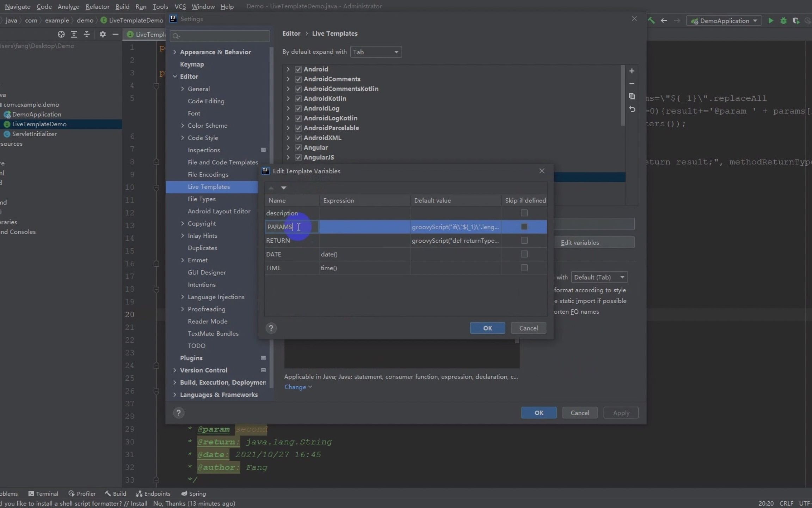The width and height of the screenshot is (812, 508).
Task: Toggle Skip if defined for DATE
Action: 524,254
